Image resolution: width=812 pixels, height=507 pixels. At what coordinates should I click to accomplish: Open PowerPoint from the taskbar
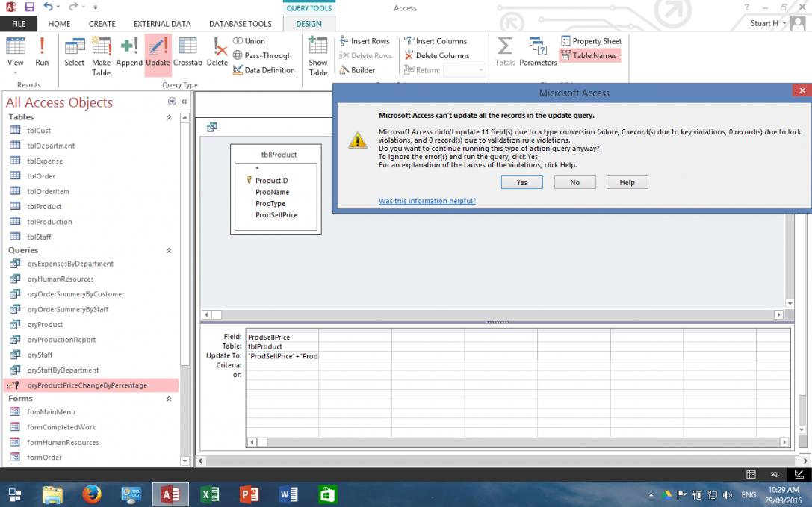tap(249, 494)
